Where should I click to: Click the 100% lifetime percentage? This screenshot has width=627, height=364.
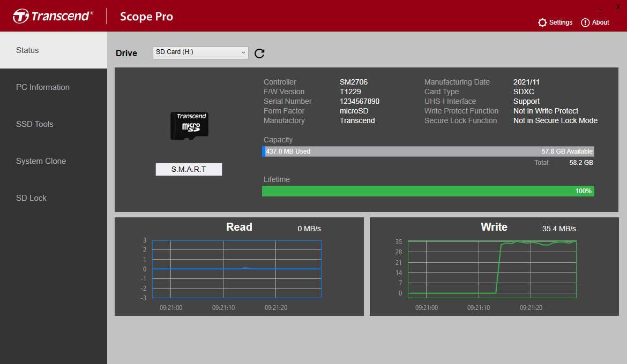coord(583,191)
